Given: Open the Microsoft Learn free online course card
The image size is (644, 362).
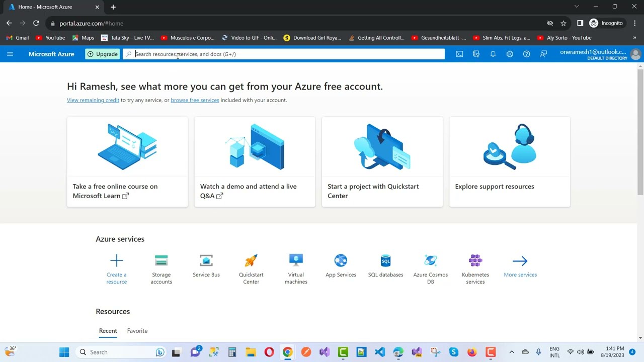Looking at the screenshot, I should click(127, 161).
